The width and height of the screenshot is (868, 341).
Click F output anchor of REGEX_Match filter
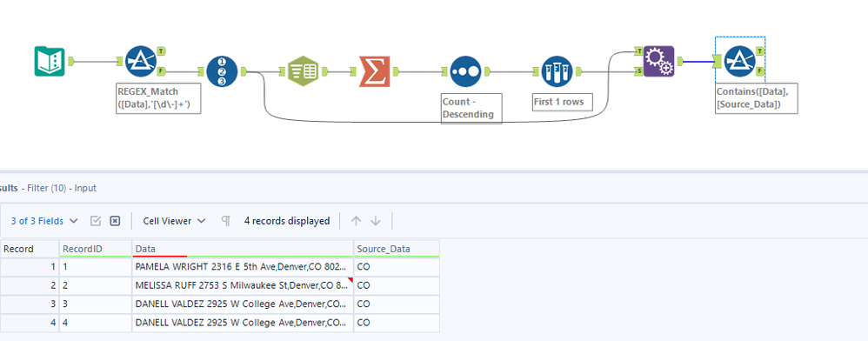[x=161, y=70]
